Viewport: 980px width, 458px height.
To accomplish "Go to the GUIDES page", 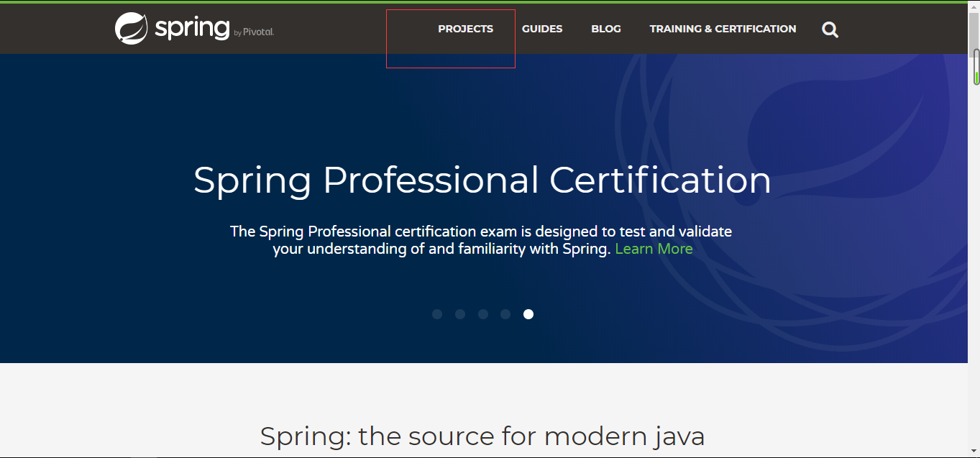I will [542, 29].
